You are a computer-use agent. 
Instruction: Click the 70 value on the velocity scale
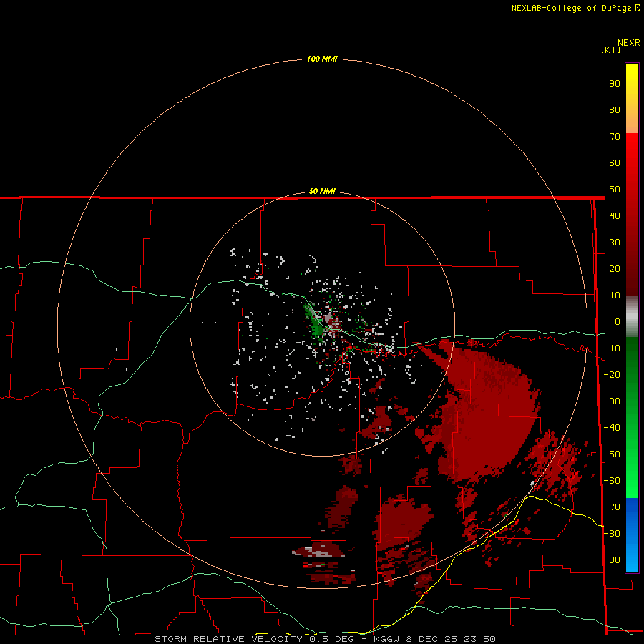[x=615, y=137]
